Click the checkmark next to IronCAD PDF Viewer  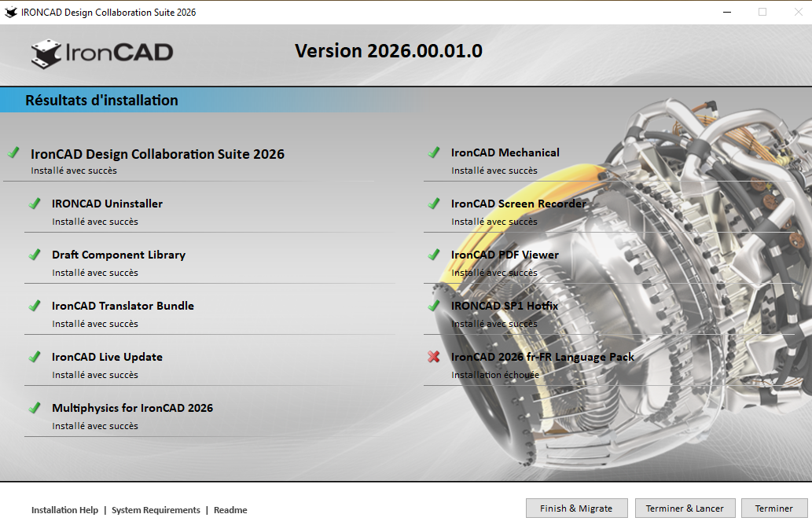pyautogui.click(x=434, y=255)
